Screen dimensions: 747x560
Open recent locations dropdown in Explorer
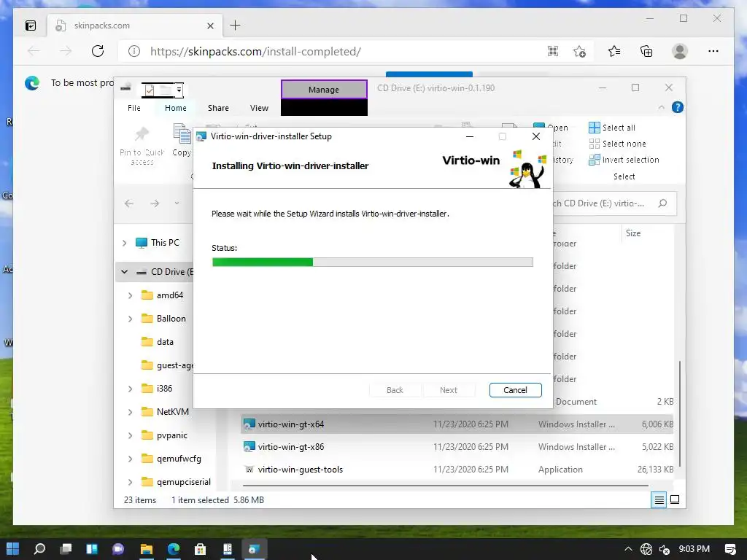tap(177, 203)
